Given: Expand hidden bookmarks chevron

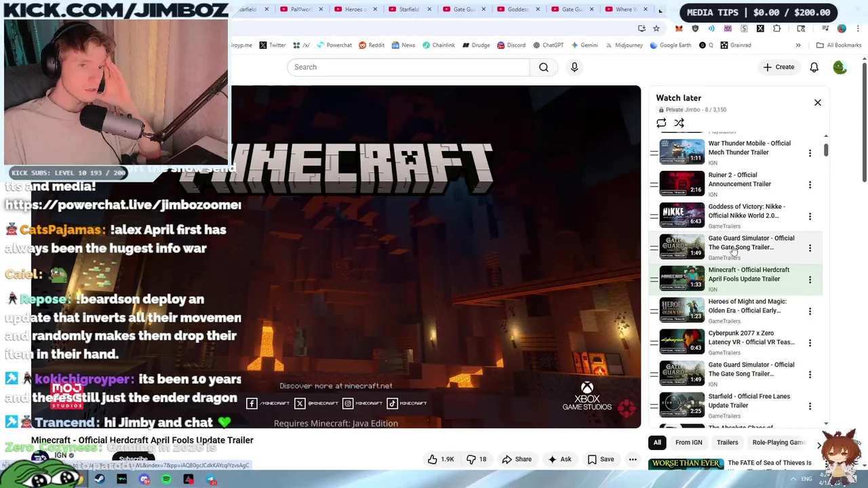Looking at the screenshot, I should click(x=798, y=45).
